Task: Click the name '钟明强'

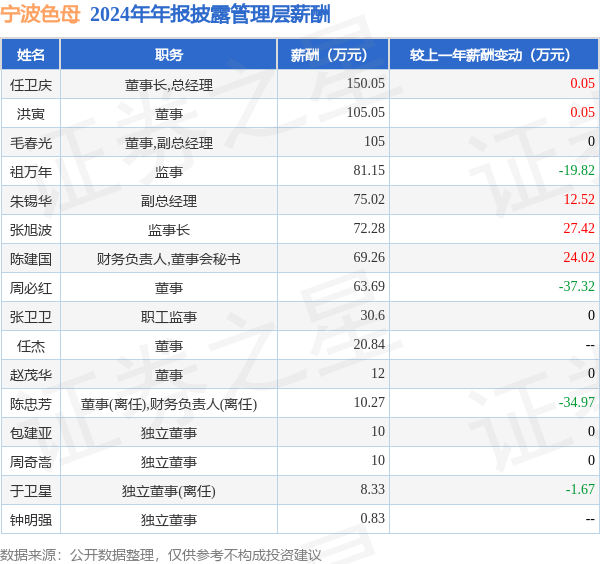Action: point(31,520)
